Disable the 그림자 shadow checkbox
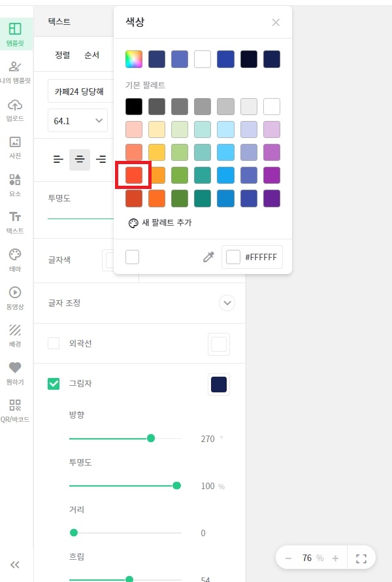The width and height of the screenshot is (392, 582). point(54,383)
